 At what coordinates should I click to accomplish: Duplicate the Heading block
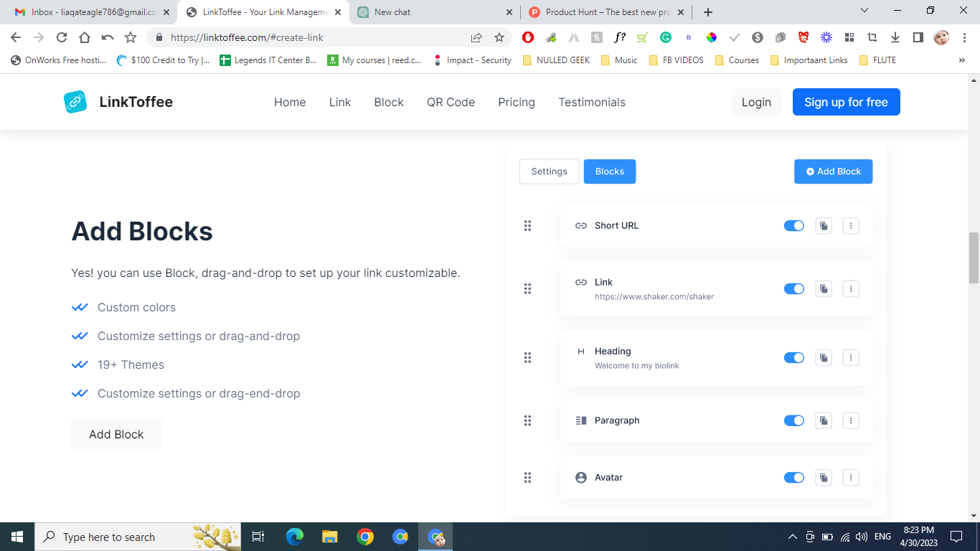coord(824,357)
